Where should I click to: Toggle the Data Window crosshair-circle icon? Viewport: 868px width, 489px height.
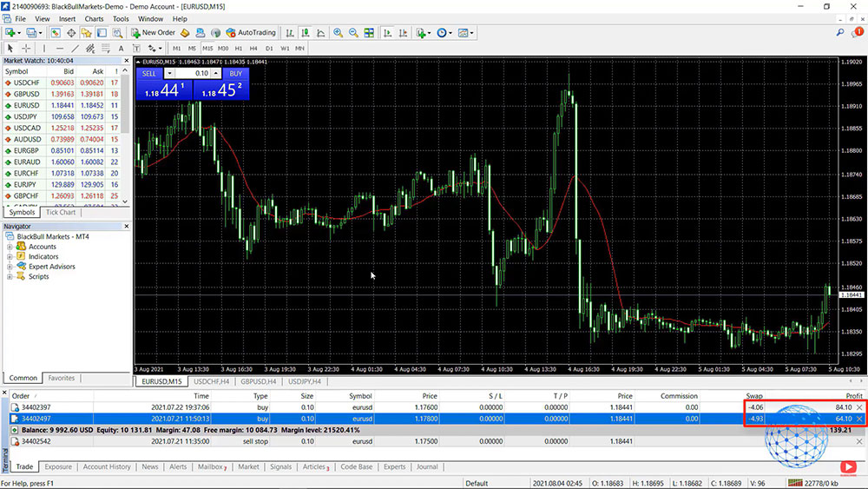[x=71, y=33]
